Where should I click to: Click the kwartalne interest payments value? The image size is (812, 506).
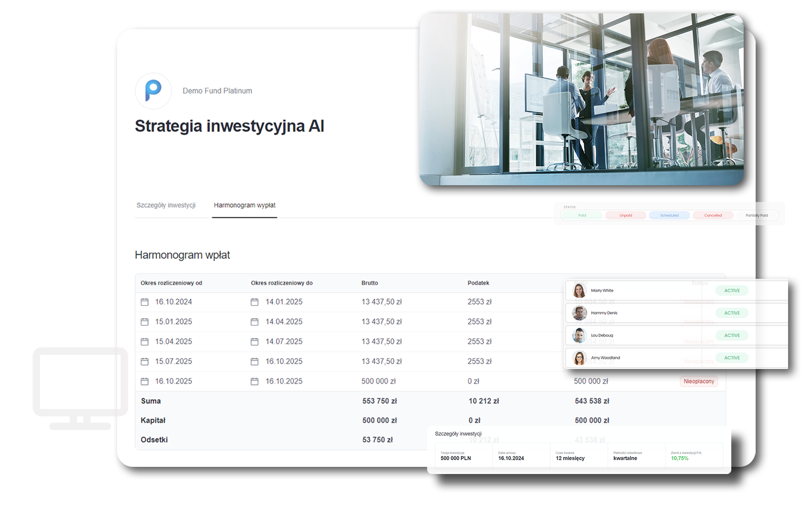625,458
